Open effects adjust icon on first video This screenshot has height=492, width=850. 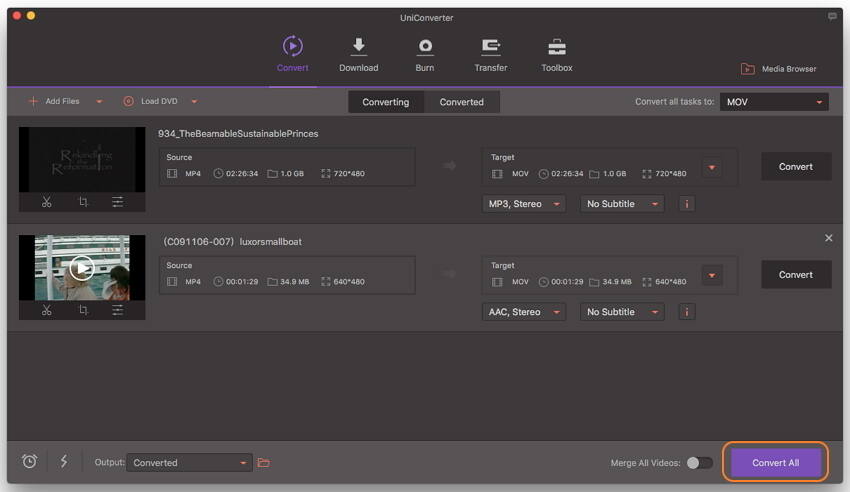point(118,202)
